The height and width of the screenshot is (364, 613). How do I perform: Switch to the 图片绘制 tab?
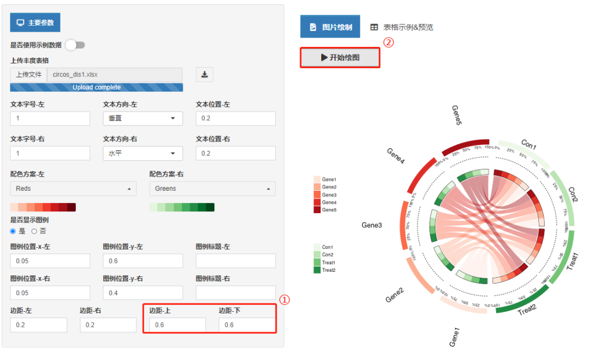point(330,26)
